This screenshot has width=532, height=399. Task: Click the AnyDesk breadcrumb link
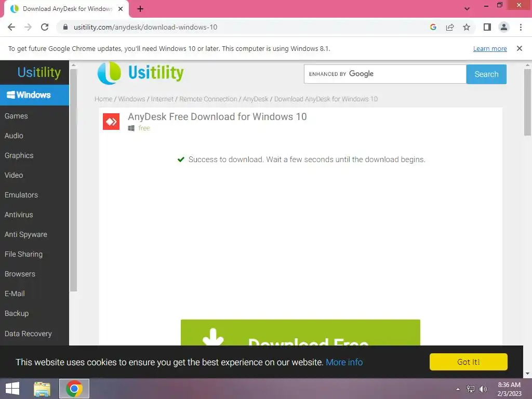tap(256, 99)
